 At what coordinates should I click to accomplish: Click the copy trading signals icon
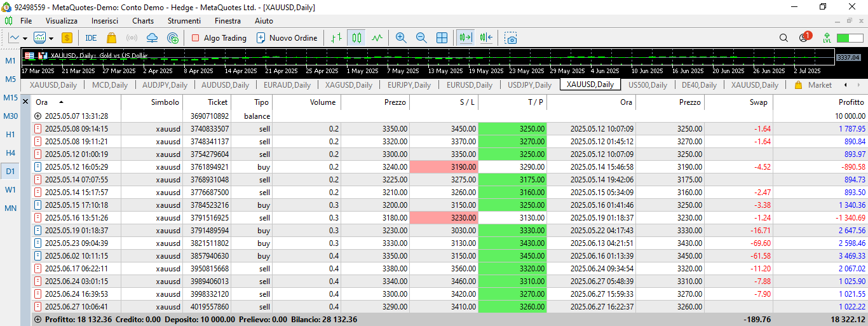[x=173, y=38]
